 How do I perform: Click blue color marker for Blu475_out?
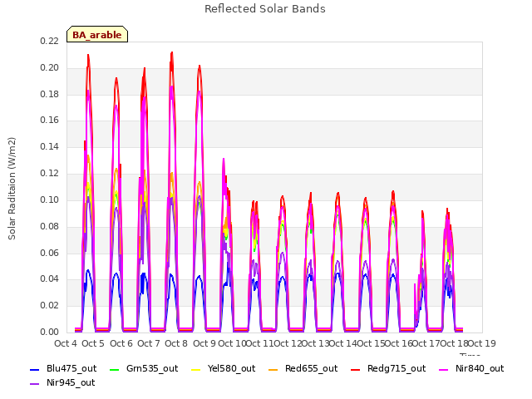coord(35,369)
